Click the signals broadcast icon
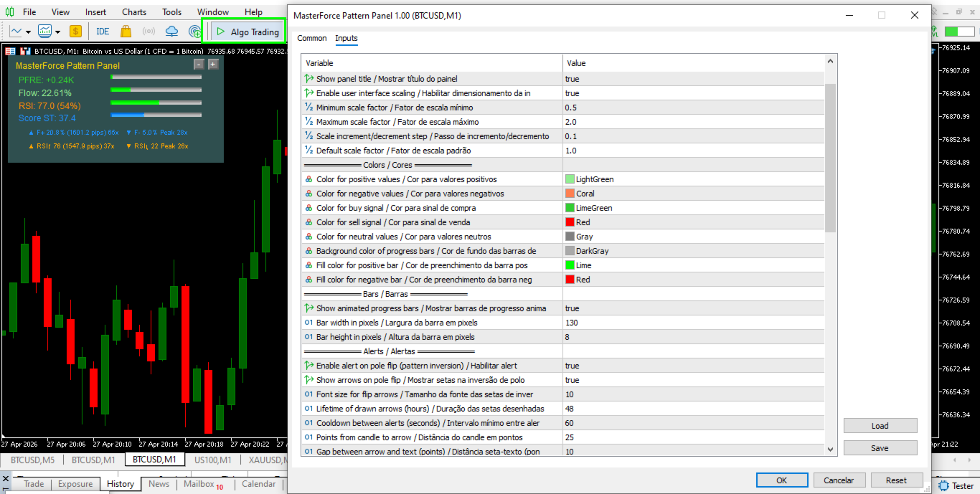The width and height of the screenshot is (980, 494). pos(149,32)
